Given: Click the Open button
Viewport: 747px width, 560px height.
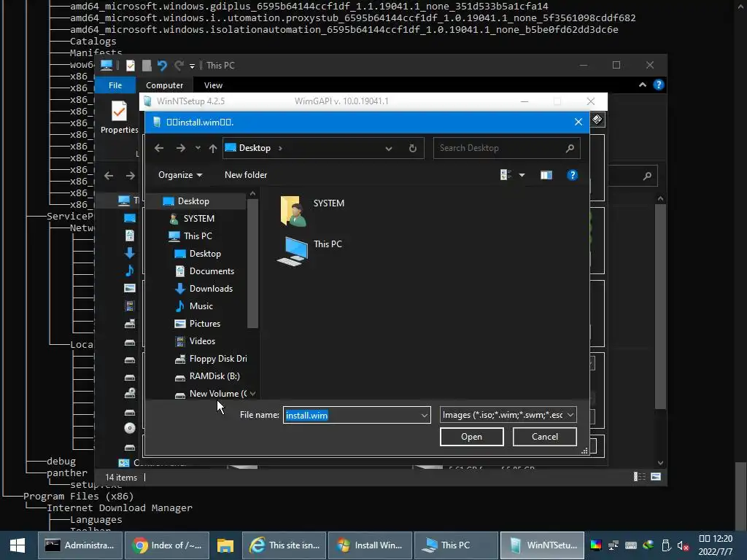Looking at the screenshot, I should (x=472, y=437).
